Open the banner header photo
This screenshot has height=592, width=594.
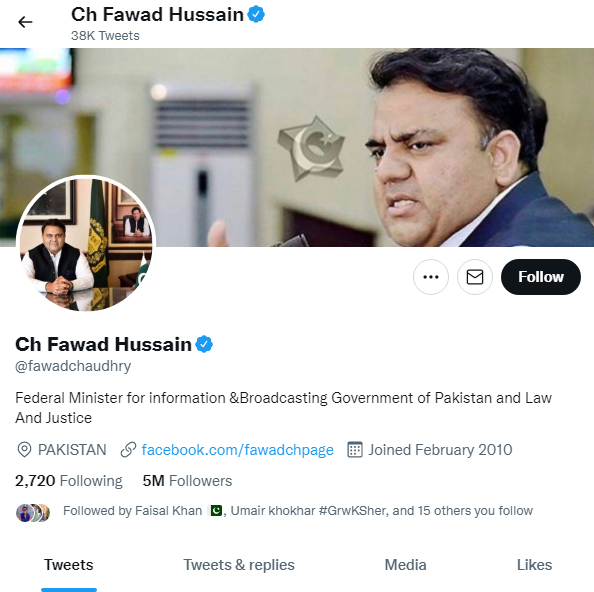[x=297, y=147]
